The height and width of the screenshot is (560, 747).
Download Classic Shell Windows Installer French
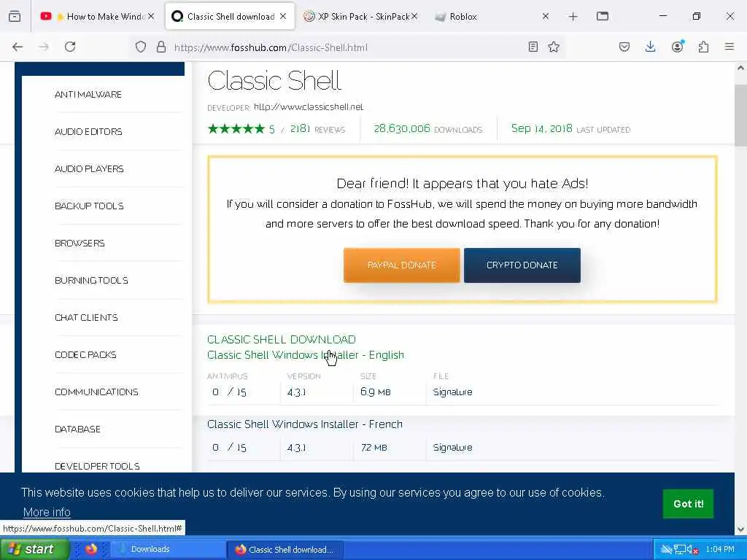304,424
